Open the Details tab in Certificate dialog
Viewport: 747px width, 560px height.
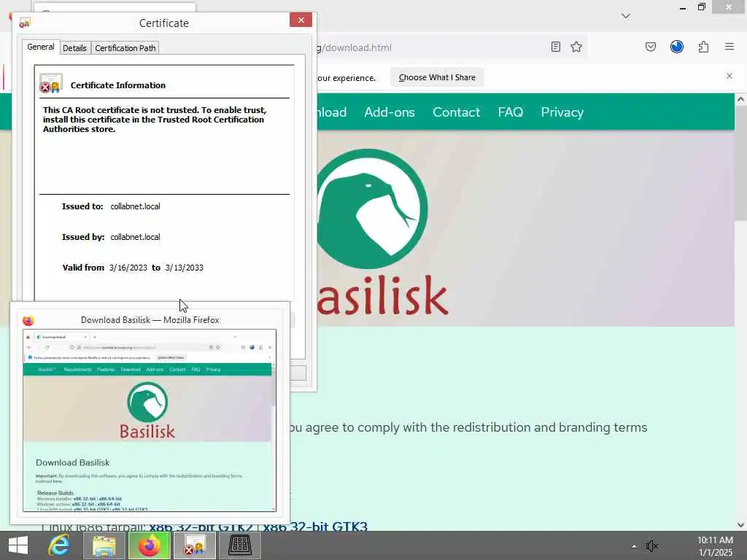(75, 47)
